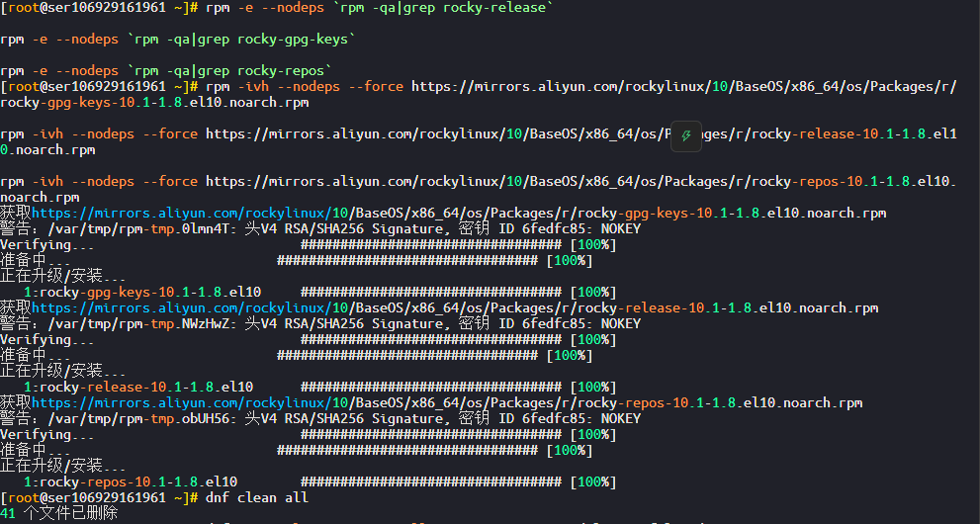
Task: Click 'Verifying...' under the rpm-tmp.obUH56 warning
Action: pyautogui.click(x=46, y=435)
